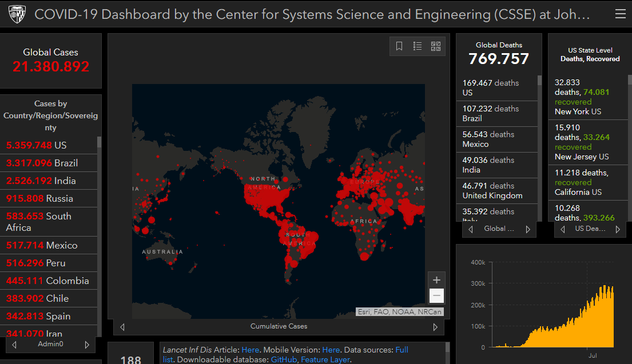The height and width of the screenshot is (364, 632).
Task: Switch Admin0 list to previous level
Action: (14, 345)
